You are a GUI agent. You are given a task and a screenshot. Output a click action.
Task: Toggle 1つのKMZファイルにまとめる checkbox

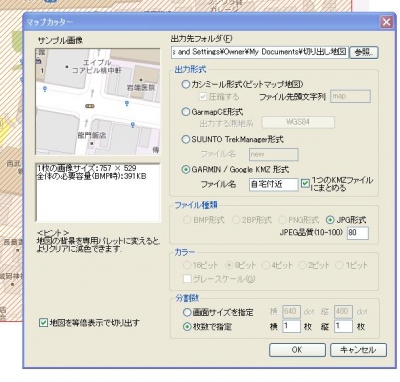pyautogui.click(x=305, y=184)
